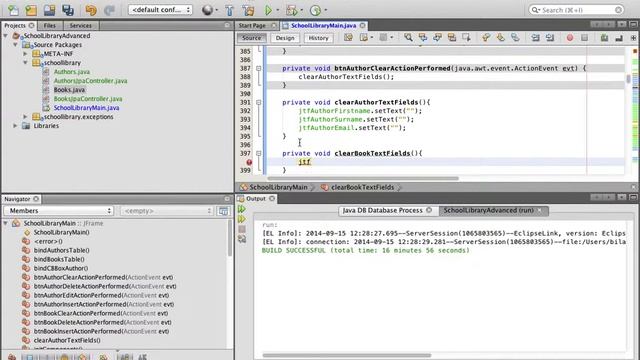Click the Save All toolbar icon
Screen dimensions: 640x360
pyautogui.click(x=68, y=10)
